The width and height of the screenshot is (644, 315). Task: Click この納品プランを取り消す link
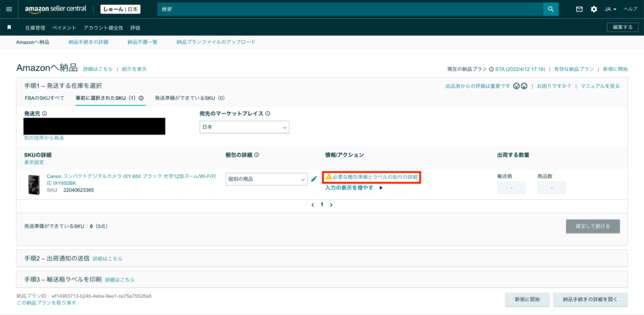point(47,302)
